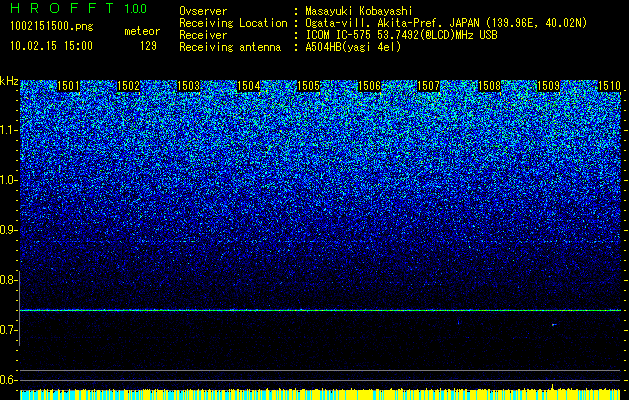Viewport: 629px width, 400px height.
Task: Click the meteor echo near 1509 at 0.71 kHz
Action: (x=554, y=325)
